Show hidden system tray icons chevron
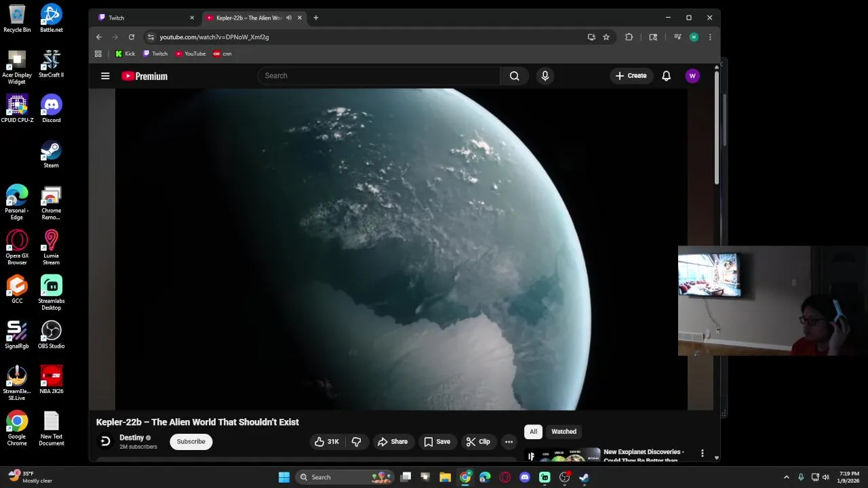Viewport: 868px width, 488px height. (786, 477)
